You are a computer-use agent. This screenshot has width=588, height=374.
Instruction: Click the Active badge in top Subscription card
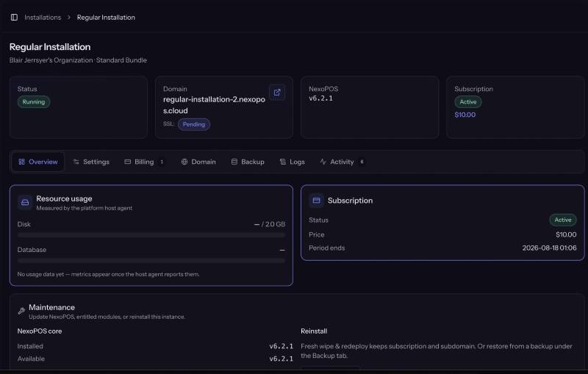tap(468, 102)
